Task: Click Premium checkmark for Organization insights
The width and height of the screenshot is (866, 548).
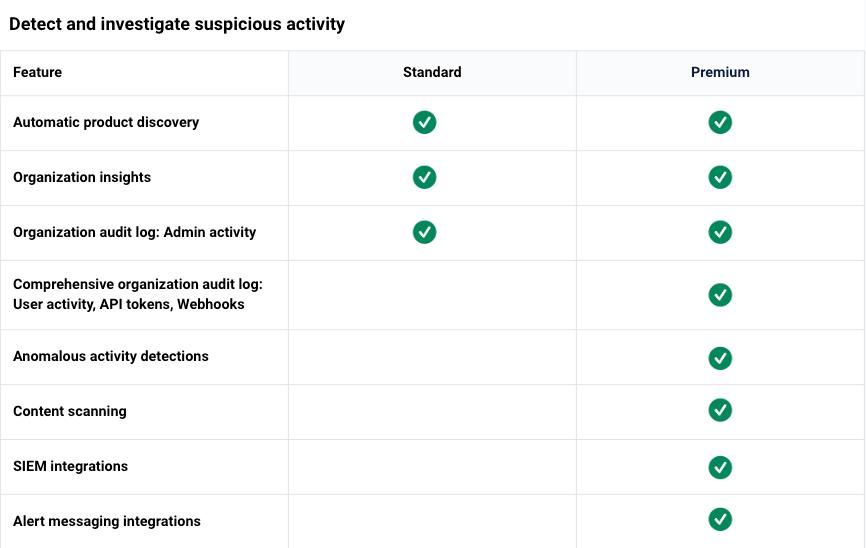Action: coord(720,177)
